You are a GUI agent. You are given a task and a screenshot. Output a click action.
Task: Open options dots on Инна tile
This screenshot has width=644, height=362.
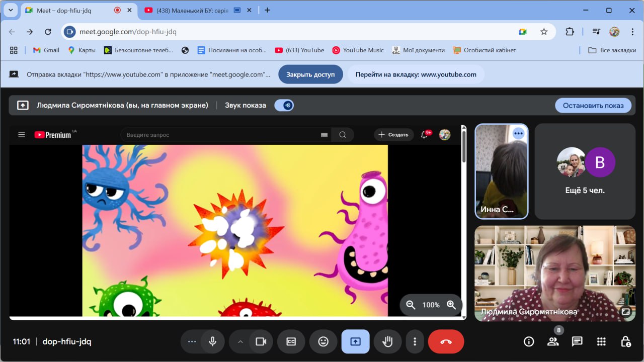(518, 134)
